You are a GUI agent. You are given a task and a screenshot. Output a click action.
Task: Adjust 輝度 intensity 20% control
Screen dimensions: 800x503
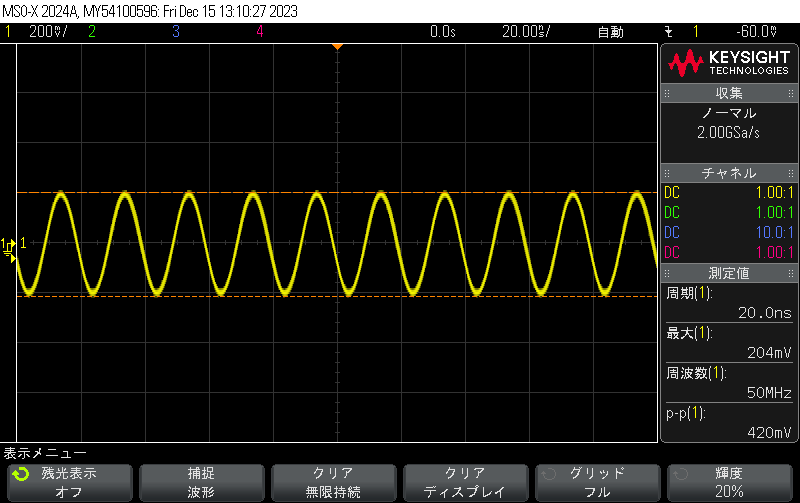click(x=729, y=482)
